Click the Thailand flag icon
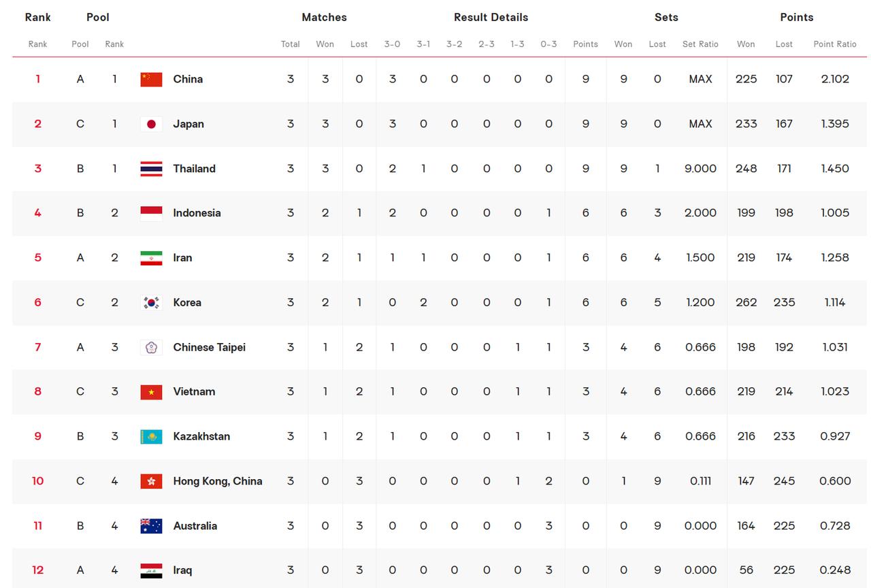Viewport: 871px width, 588px height. 151,169
